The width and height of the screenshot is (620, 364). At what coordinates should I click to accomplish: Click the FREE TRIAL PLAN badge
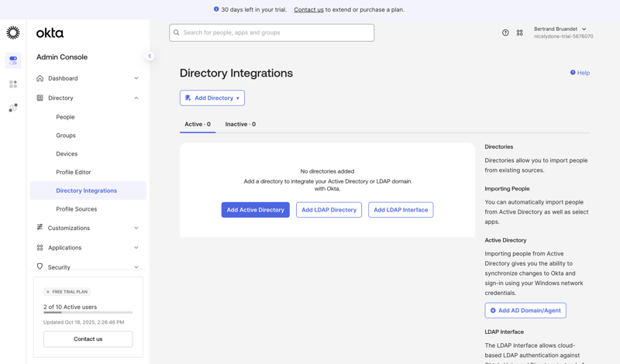tap(67, 292)
